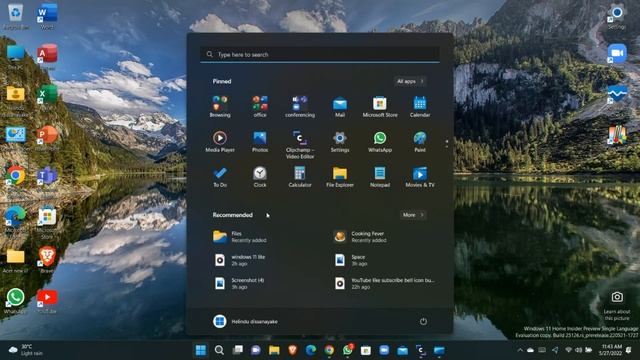Open Google Chrome from the taskbar
The image size is (640, 360).
click(x=329, y=350)
